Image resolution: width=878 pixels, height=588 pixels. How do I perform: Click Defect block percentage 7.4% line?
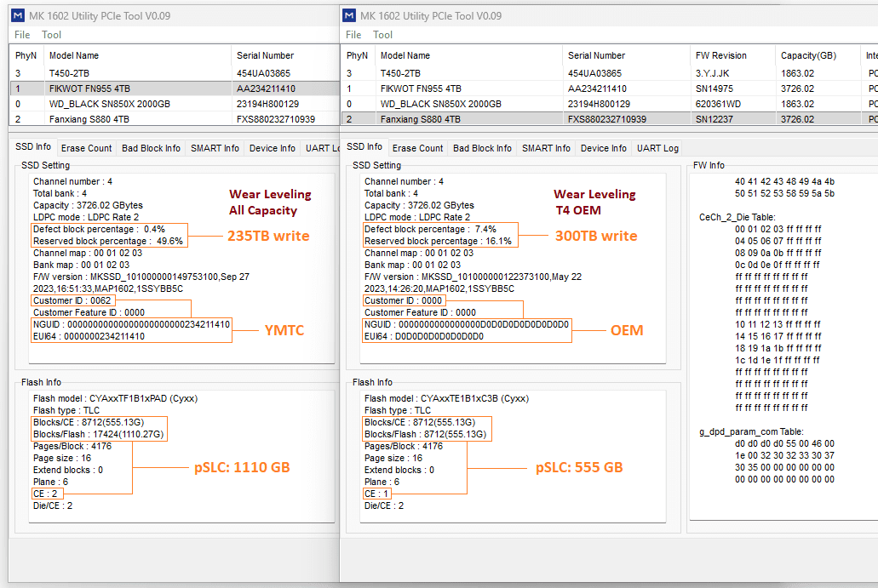[x=430, y=230]
